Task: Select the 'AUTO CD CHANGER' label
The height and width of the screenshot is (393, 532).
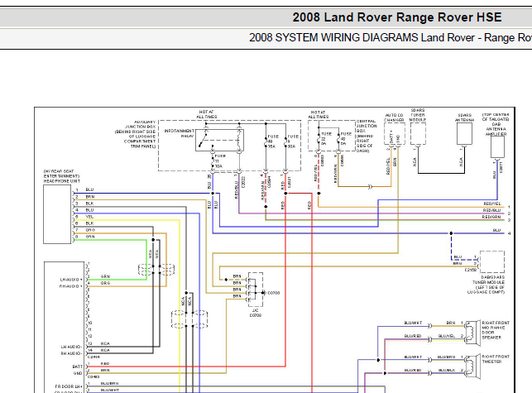Action: [394, 117]
